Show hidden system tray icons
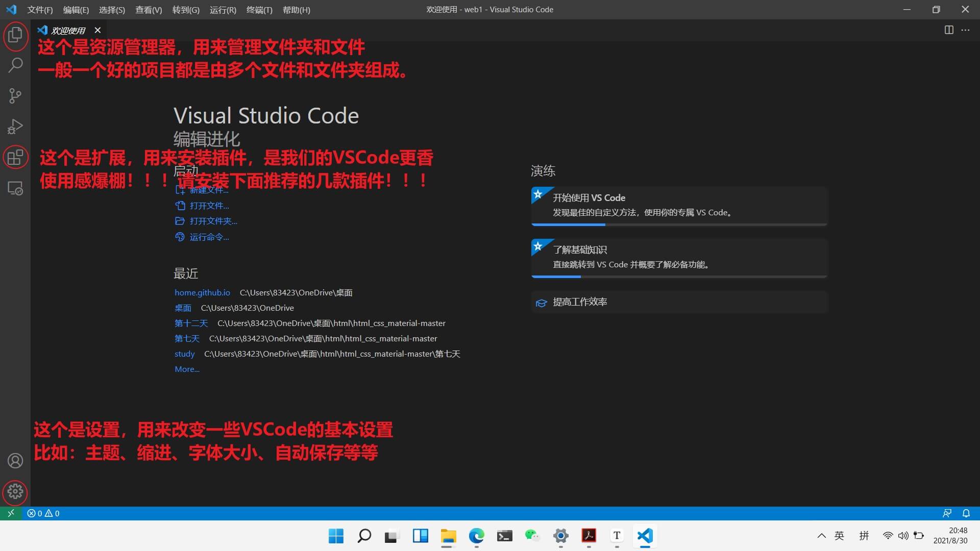 pyautogui.click(x=821, y=536)
